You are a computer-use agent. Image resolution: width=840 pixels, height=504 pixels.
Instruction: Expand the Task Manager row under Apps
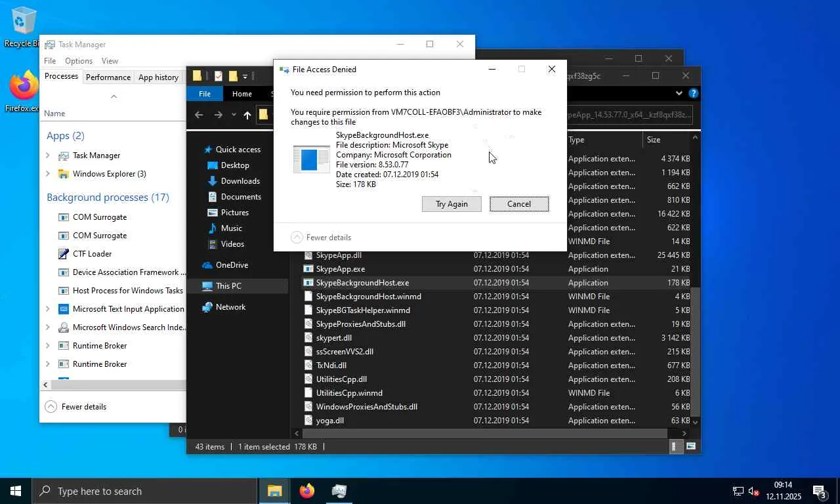(x=47, y=156)
